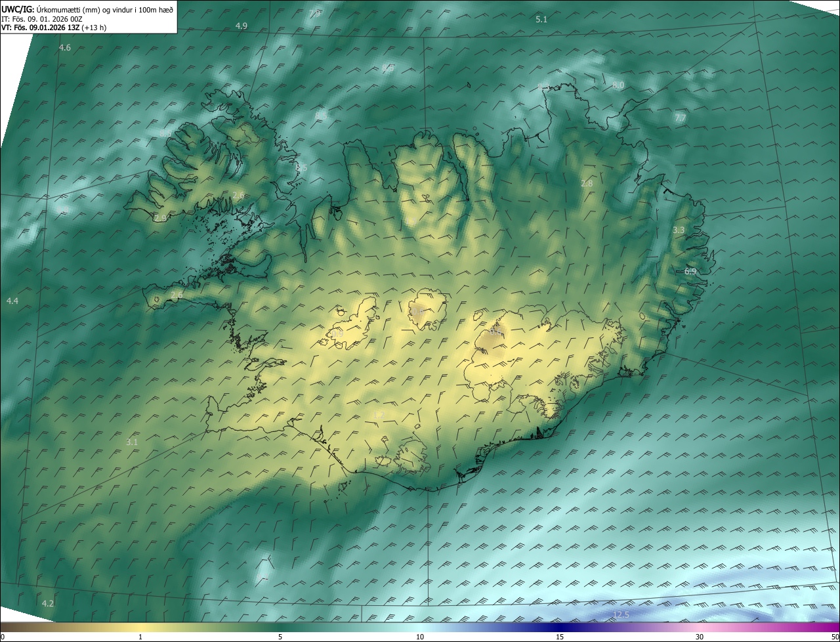
Task: Click the 6.9 value label on the map
Action: pos(690,271)
